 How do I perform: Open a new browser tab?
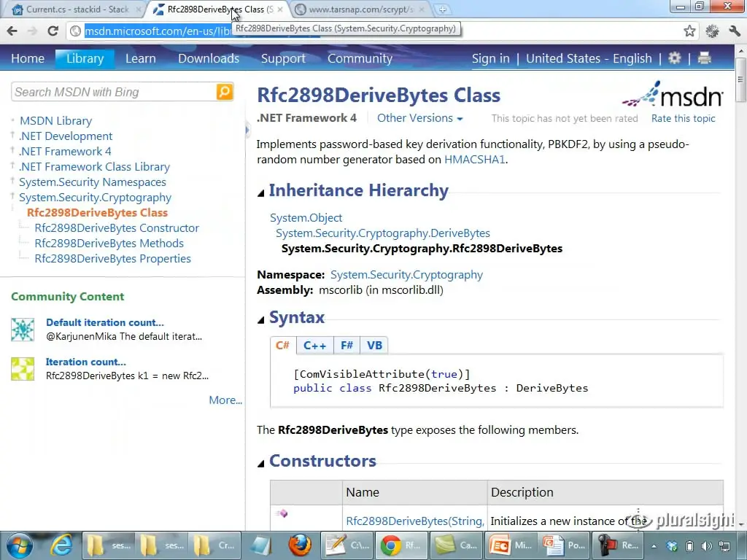pos(443,9)
